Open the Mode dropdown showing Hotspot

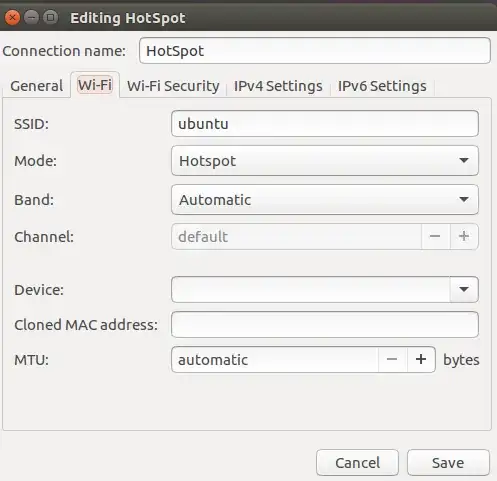pyautogui.click(x=325, y=161)
